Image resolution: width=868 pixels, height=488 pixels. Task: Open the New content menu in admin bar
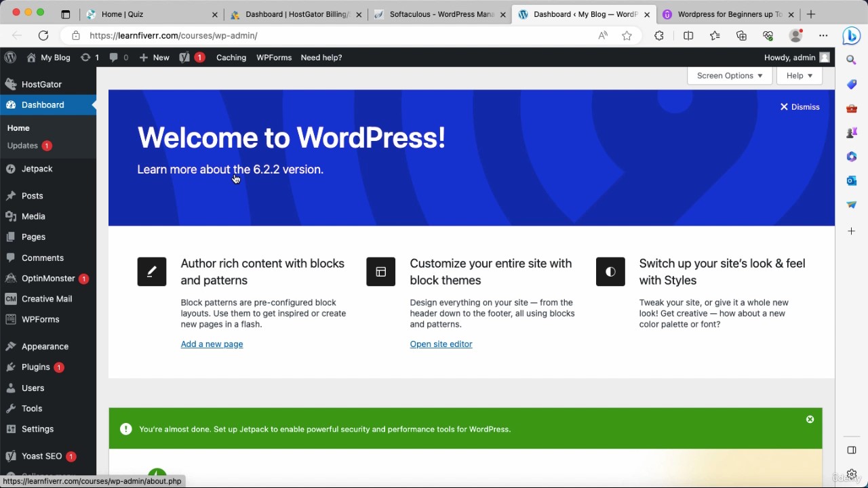[154, 58]
